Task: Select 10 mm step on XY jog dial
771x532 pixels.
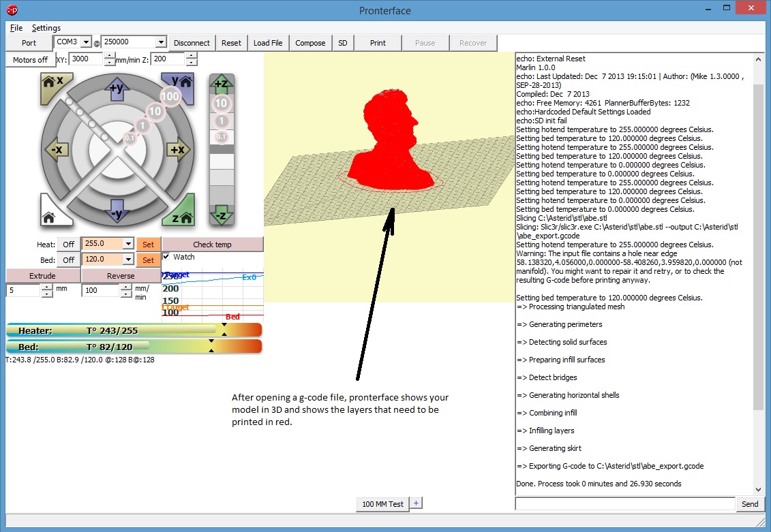Action: coord(155,112)
